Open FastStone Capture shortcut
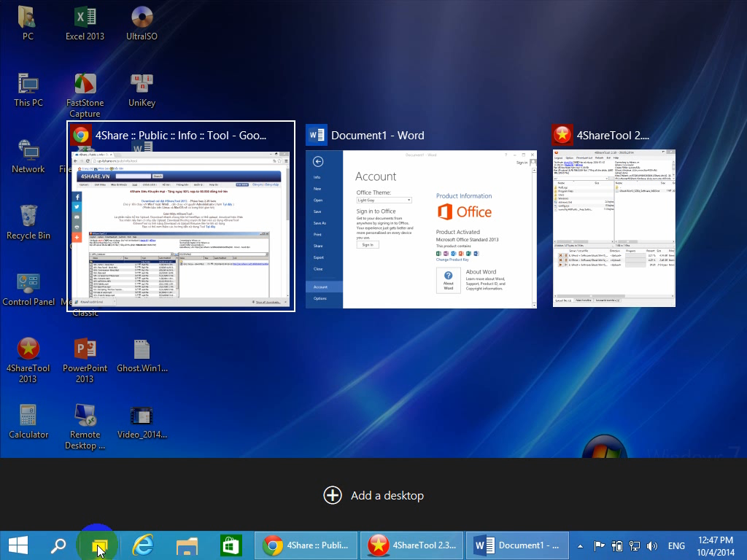This screenshot has width=747, height=560. [x=85, y=95]
